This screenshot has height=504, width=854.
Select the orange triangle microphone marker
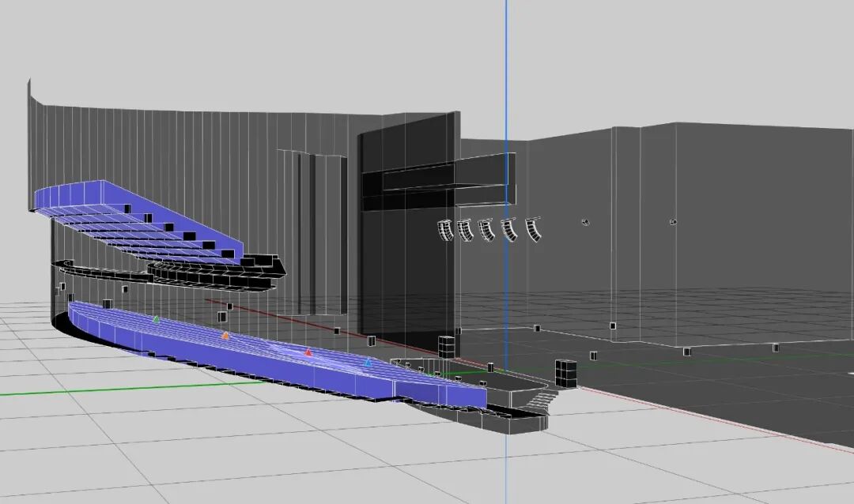225,335
